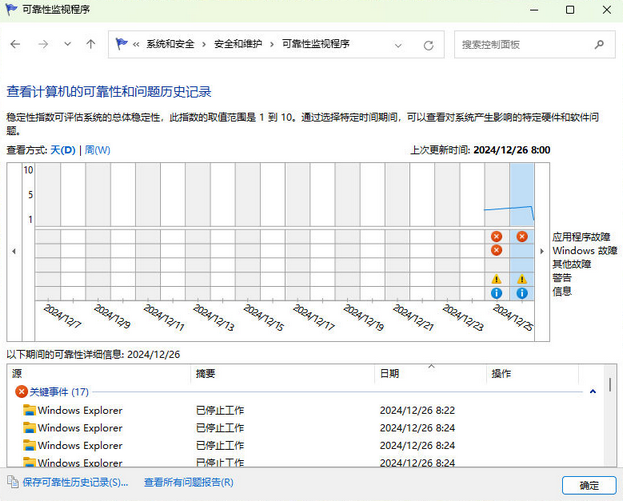
Task: Open 查看所有问题报告(R) link
Action: (x=189, y=482)
